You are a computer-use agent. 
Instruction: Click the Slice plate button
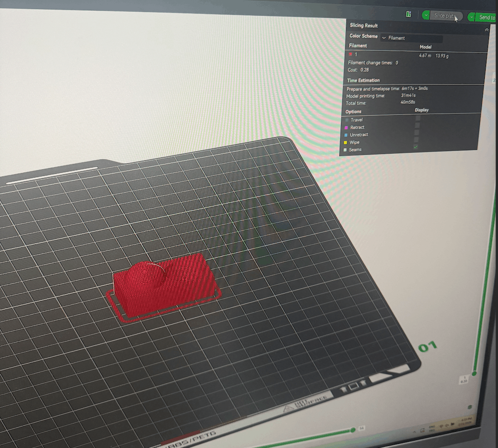[x=446, y=16]
